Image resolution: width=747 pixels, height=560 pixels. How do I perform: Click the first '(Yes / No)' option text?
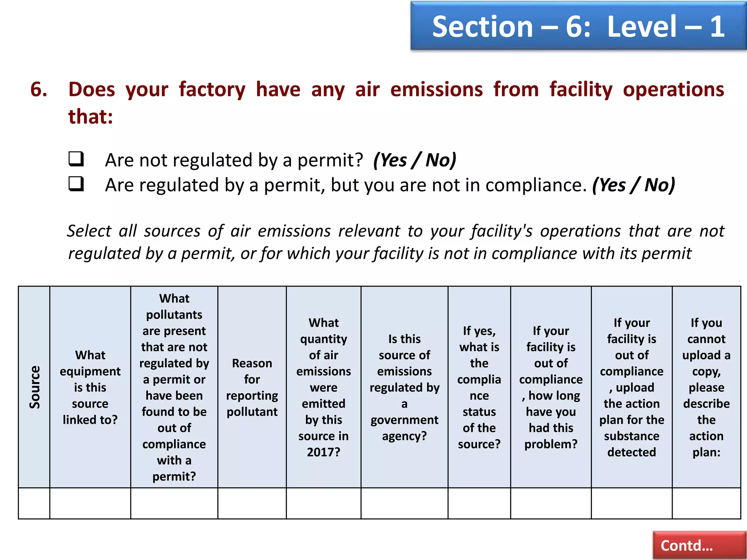(415, 160)
